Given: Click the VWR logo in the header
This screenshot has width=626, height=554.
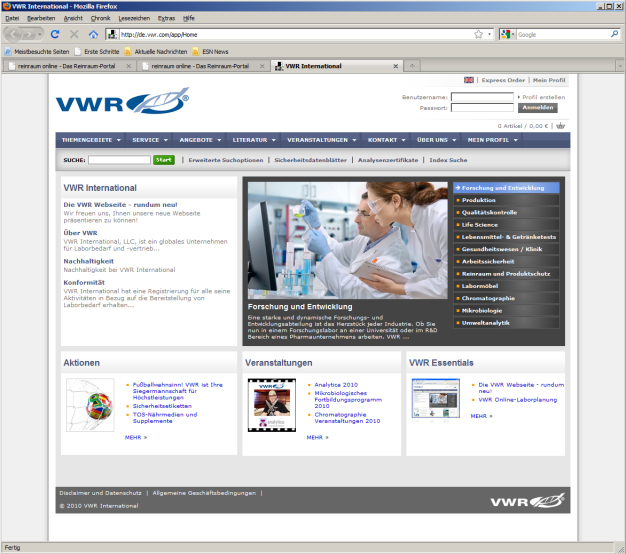Looking at the screenshot, I should click(x=123, y=101).
